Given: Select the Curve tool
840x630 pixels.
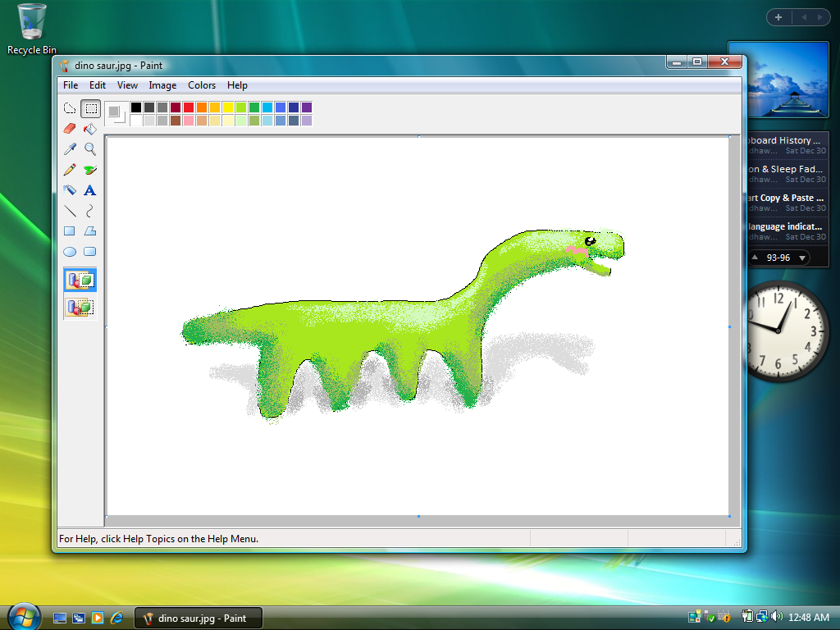Looking at the screenshot, I should (90, 211).
